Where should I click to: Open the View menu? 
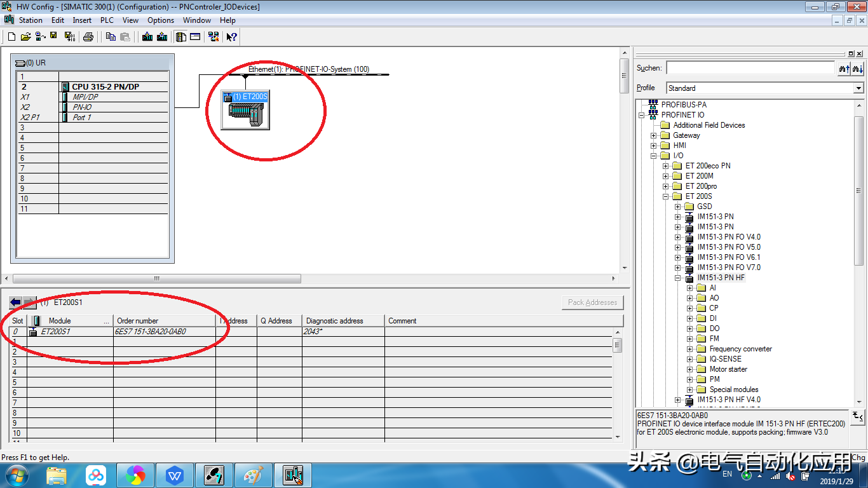(130, 20)
